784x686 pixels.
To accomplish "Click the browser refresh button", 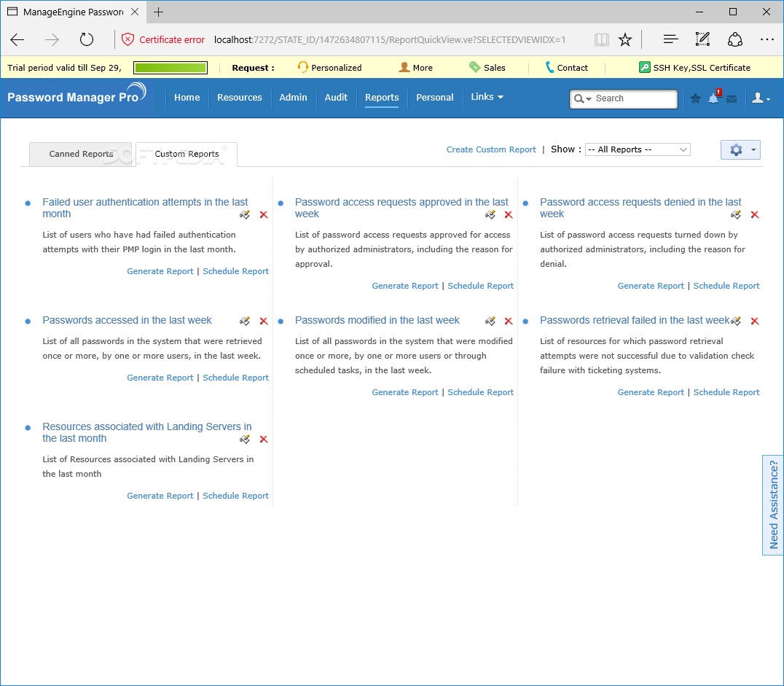I will point(87,39).
